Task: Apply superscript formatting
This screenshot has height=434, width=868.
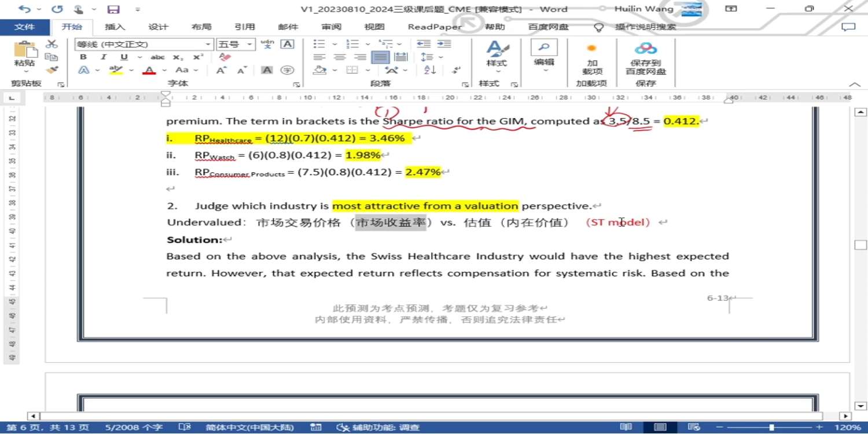Action: [198, 57]
